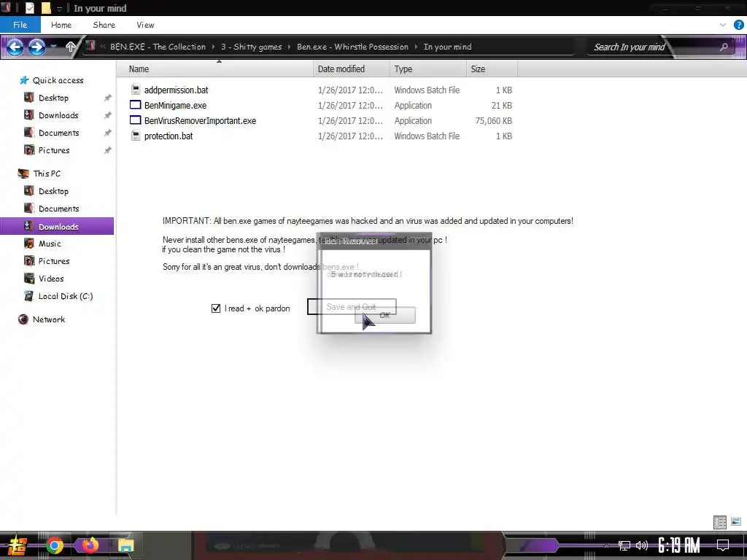
Task: Select '3 - Shitty games' breadcrumb
Action: tap(251, 47)
